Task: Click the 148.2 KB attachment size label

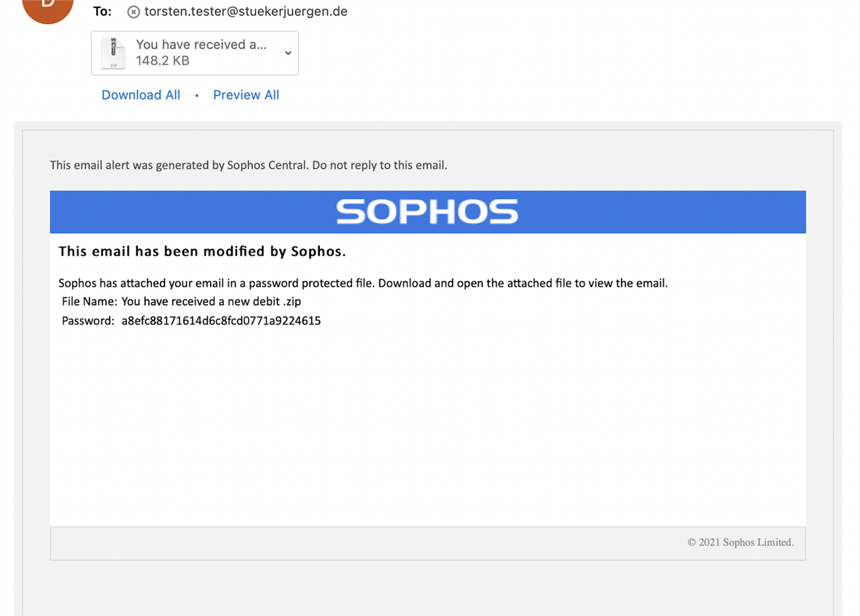Action: [x=163, y=60]
